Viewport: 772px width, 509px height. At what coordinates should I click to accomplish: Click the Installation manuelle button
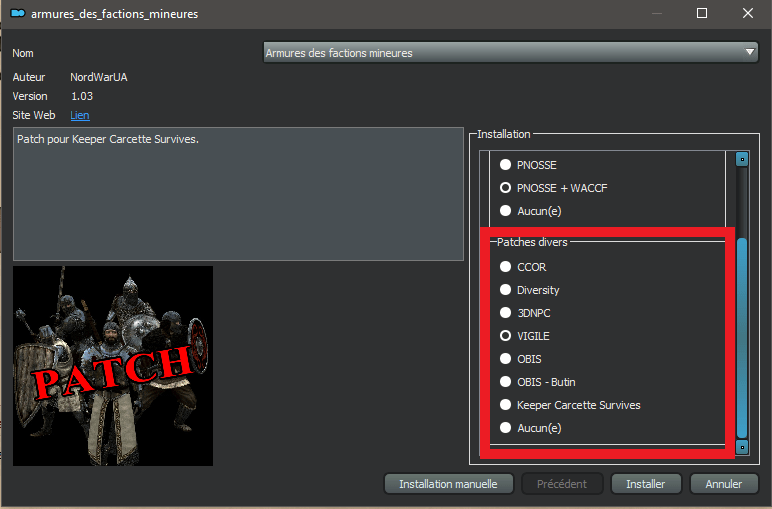(x=448, y=484)
